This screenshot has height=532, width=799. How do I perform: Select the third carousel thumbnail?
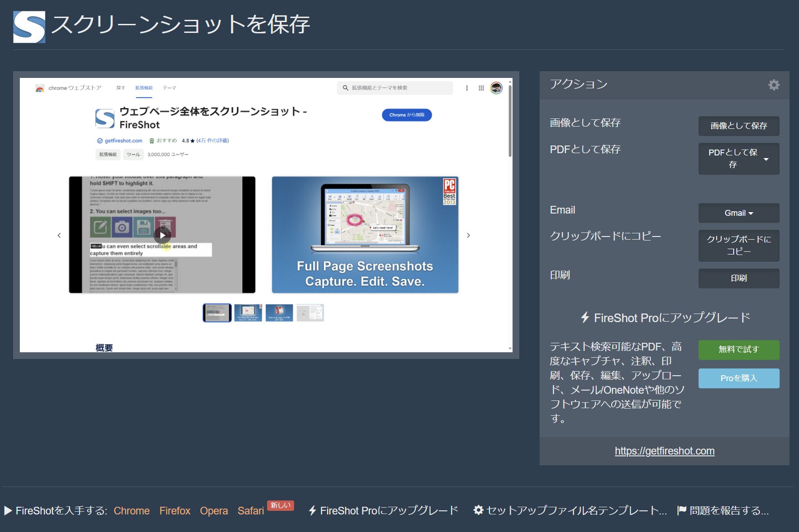point(279,313)
